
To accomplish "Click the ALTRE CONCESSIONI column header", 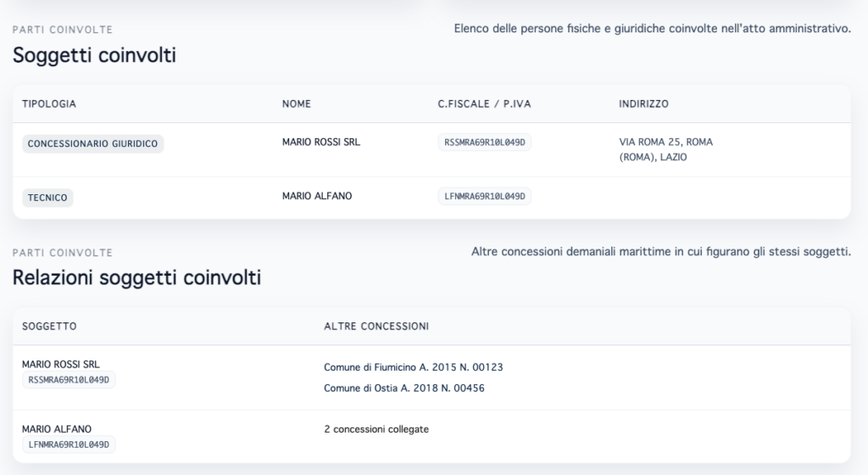I will (376, 327).
